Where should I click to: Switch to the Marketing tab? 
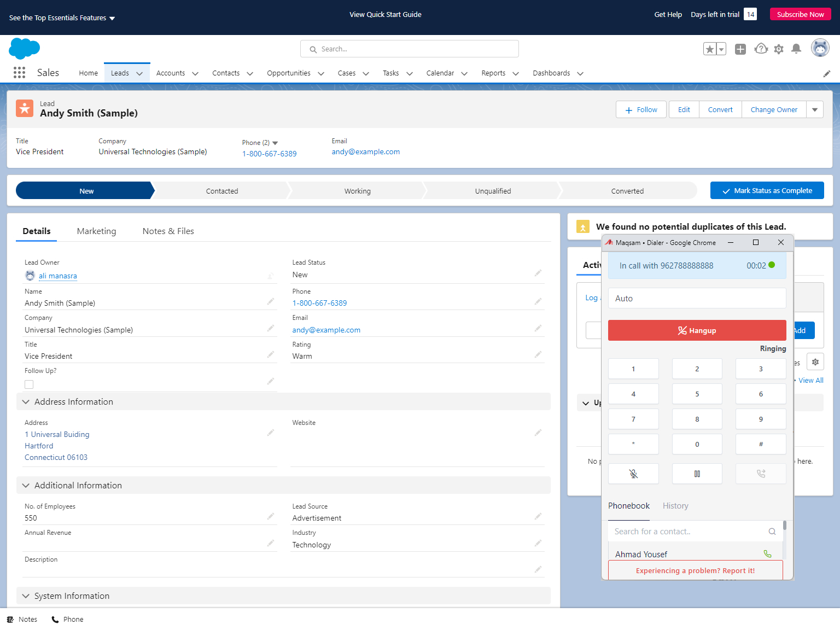tap(96, 231)
